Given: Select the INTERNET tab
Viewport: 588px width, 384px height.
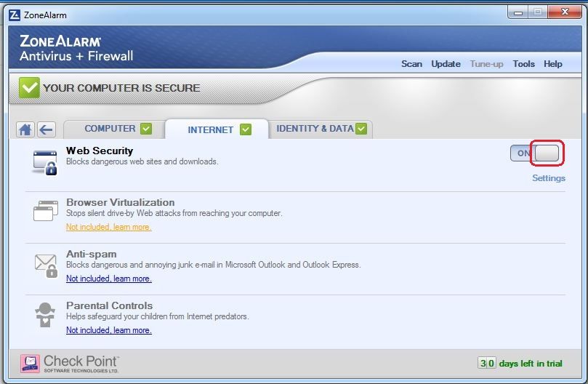Looking at the screenshot, I should (217, 130).
